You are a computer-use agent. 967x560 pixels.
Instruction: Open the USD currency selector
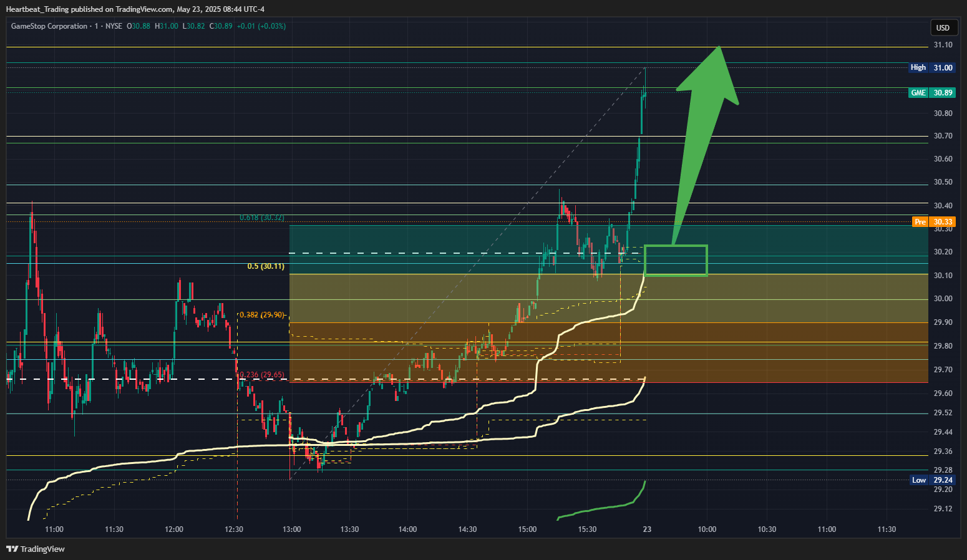943,27
